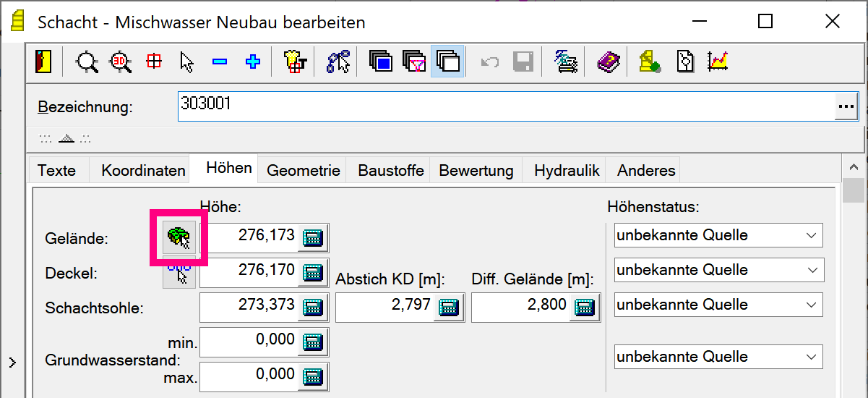Click the magnifier zoom icon
This screenshot has width=868, height=398.
[87, 62]
